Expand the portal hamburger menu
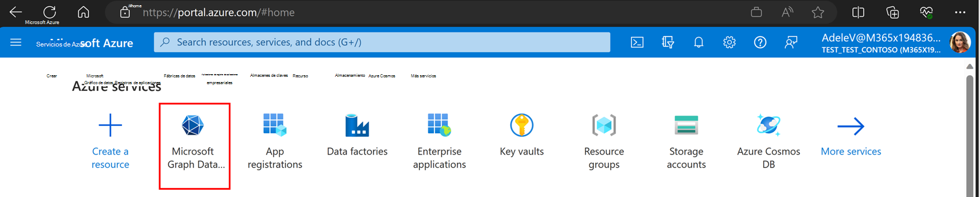This screenshot has height=197, width=980. 16,42
